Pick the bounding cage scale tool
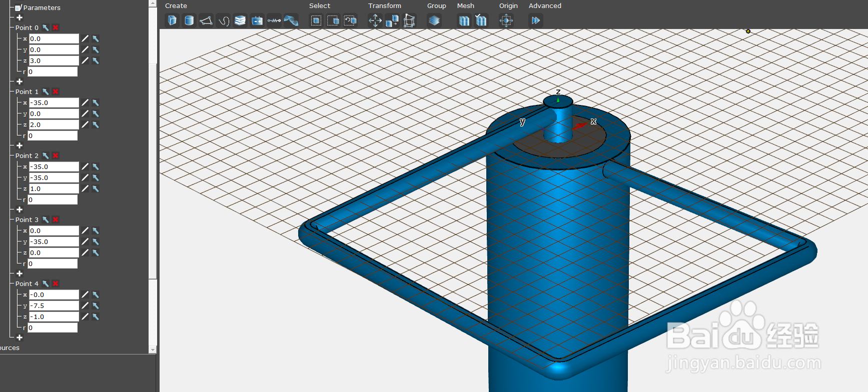This screenshot has height=392, width=868. (409, 20)
